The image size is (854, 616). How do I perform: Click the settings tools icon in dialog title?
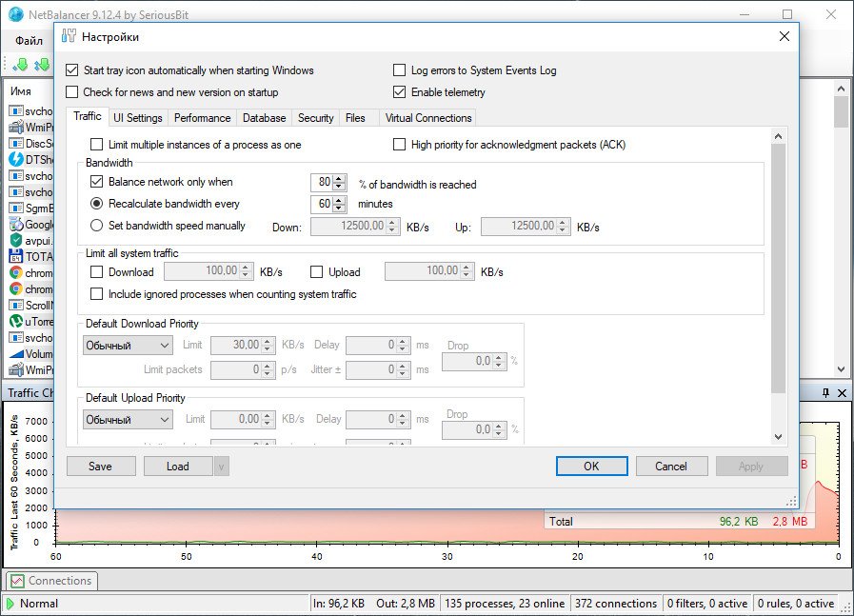click(x=69, y=36)
